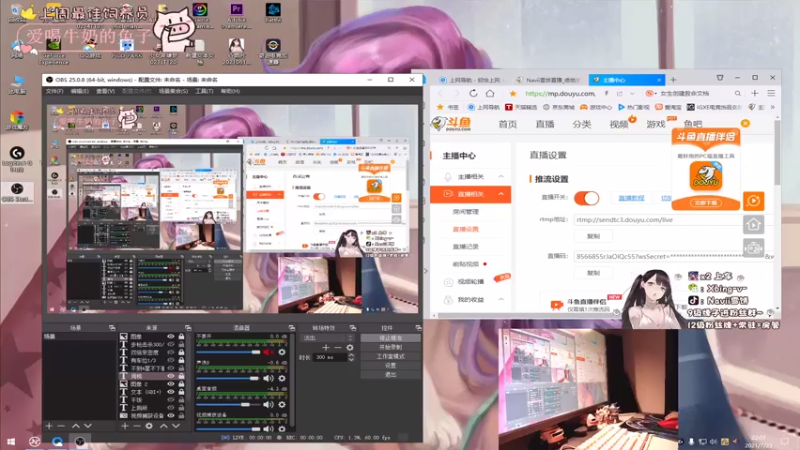Adjust second mixer channel volume slider
Screen dimensions: 800x450
(x=228, y=378)
